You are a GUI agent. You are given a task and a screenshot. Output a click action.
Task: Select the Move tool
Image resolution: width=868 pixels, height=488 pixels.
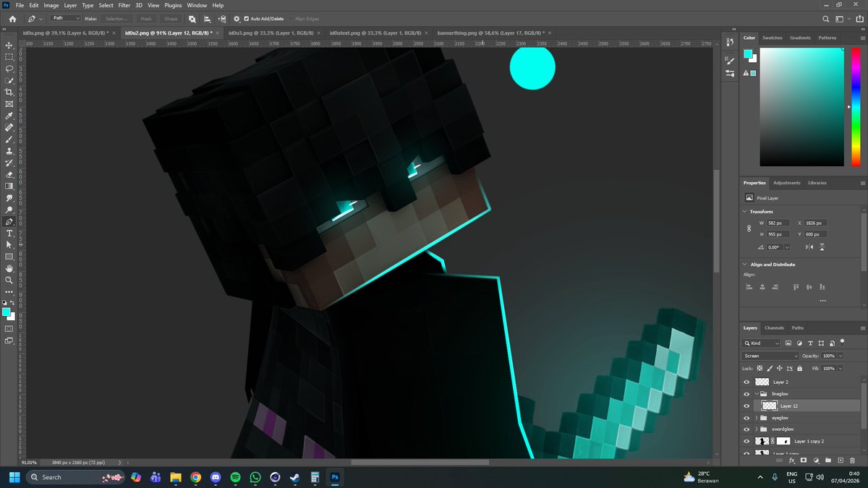point(9,45)
